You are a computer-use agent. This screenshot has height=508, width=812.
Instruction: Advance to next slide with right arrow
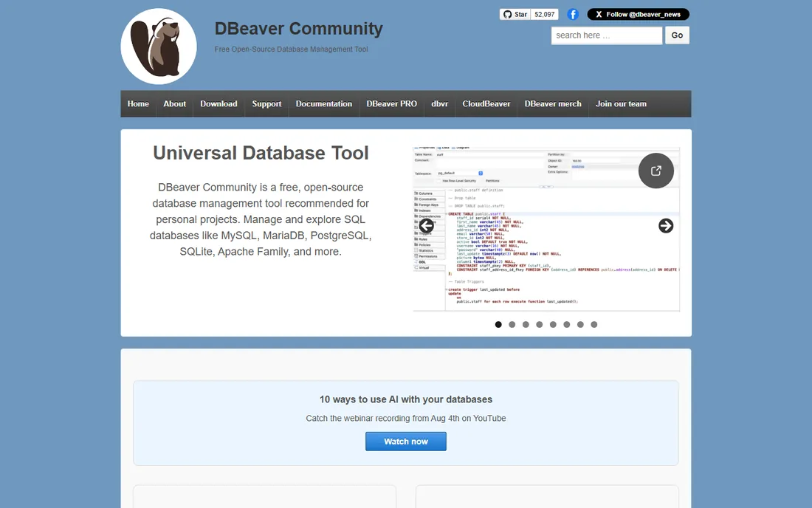point(666,226)
